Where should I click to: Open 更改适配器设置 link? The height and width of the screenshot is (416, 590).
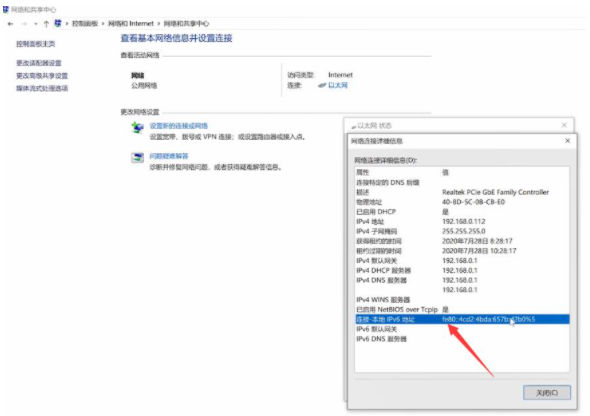click(x=38, y=63)
